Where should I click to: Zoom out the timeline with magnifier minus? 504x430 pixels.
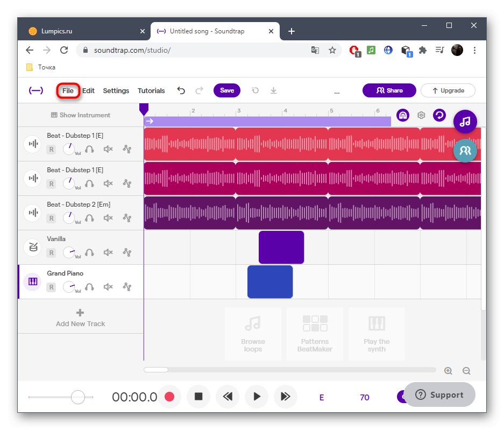coord(466,371)
